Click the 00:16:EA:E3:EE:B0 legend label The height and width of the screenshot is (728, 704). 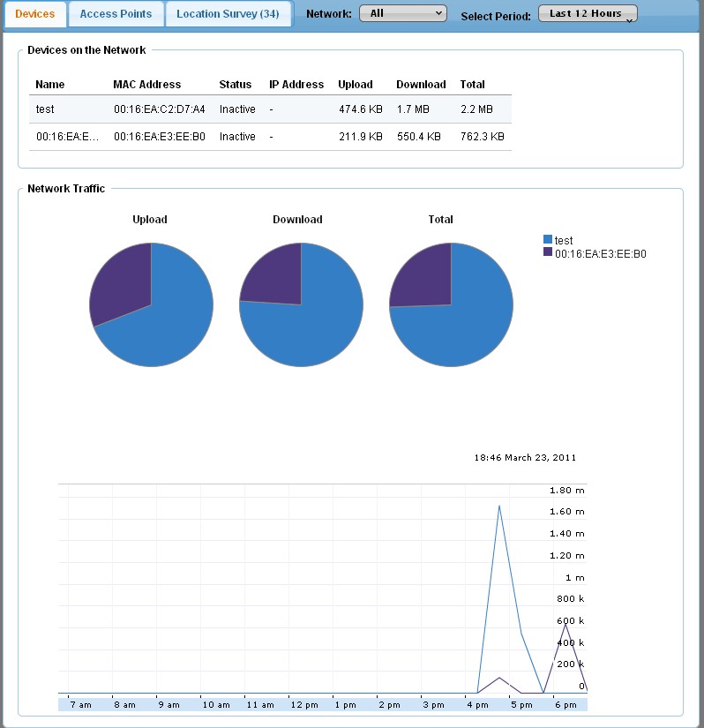pyautogui.click(x=601, y=254)
